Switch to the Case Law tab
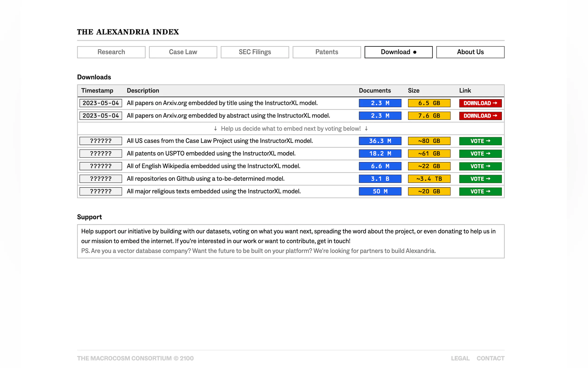Screen dimensions: 588x368 183,52
